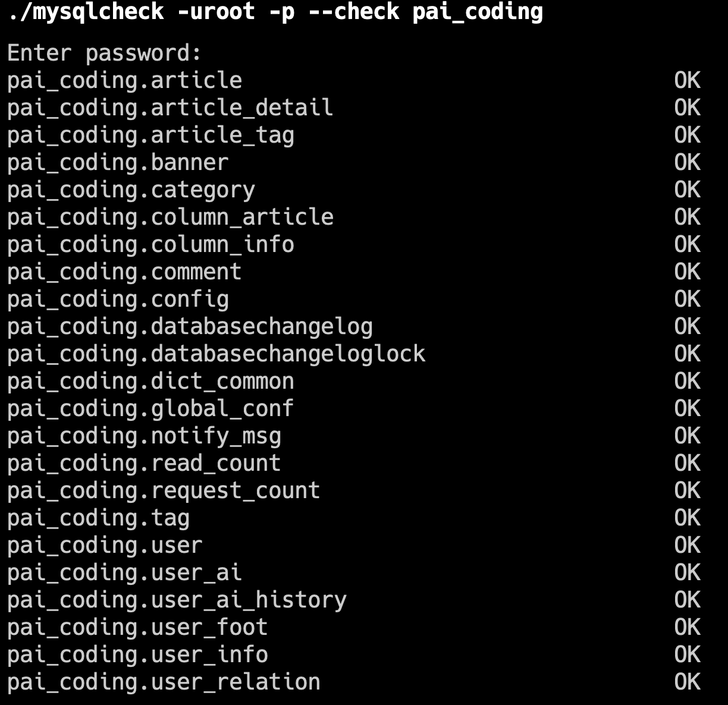Click the pai_coding.databasechangeloglock table name

216,354
